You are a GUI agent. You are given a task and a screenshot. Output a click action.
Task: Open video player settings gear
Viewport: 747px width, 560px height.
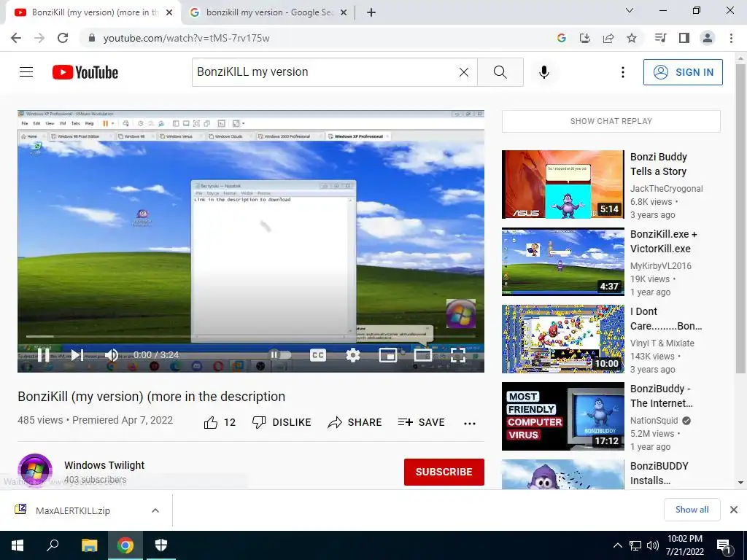(x=352, y=355)
